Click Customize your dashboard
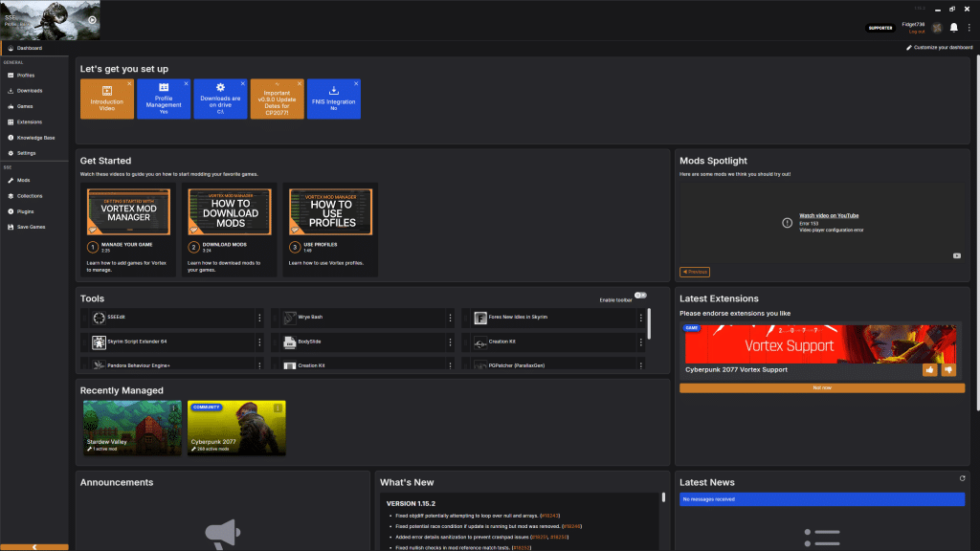 [940, 48]
